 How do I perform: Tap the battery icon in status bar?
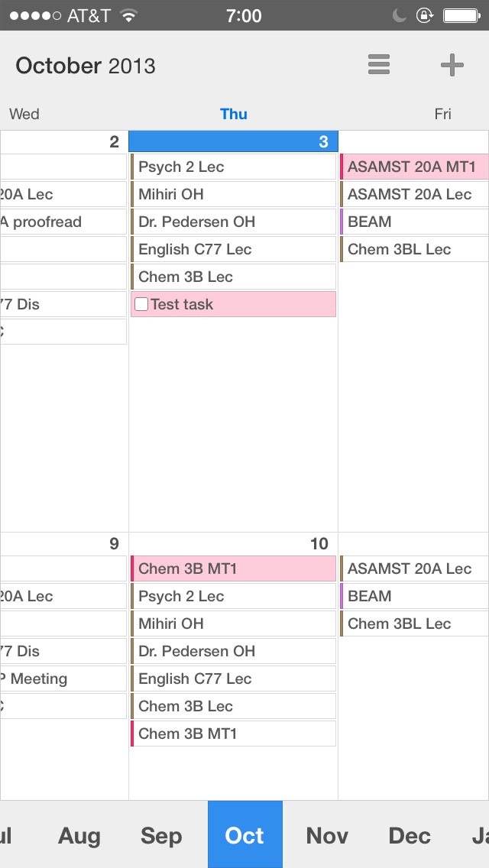(x=461, y=15)
